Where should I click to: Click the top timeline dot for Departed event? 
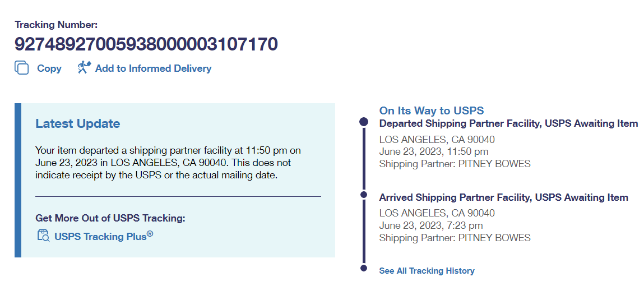pyautogui.click(x=364, y=122)
